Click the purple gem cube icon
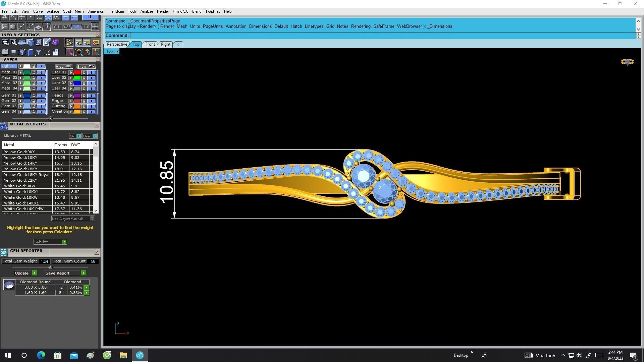The image size is (644, 362). 56,42
